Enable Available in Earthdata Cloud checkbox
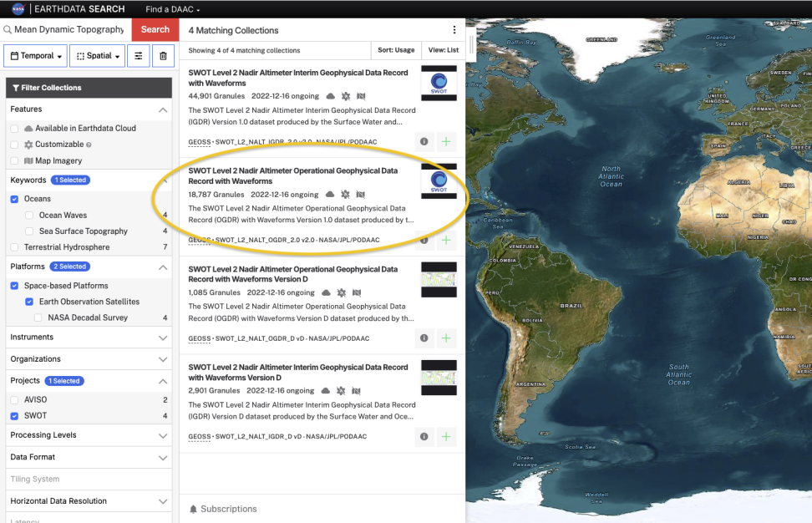Viewport: 812px width, 523px height. click(x=14, y=129)
